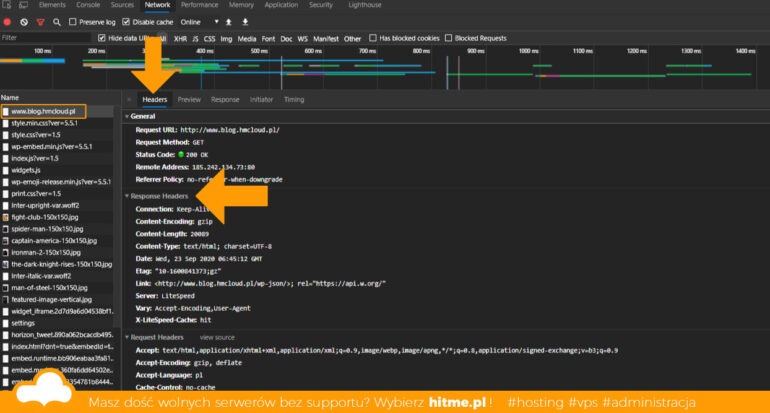Viewport: 770px width, 413px height.
Task: Filter requests by Other
Action: click(x=352, y=38)
